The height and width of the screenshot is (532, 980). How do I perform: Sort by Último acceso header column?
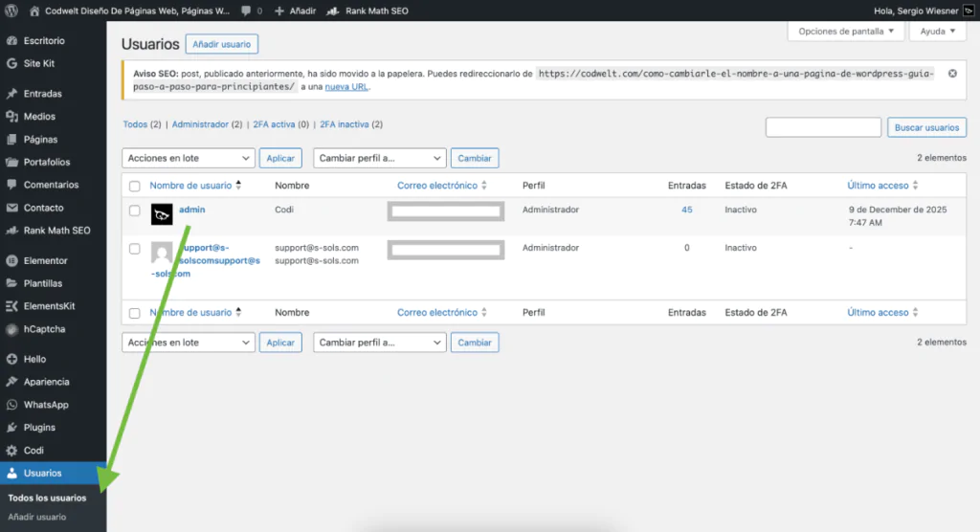pos(882,185)
